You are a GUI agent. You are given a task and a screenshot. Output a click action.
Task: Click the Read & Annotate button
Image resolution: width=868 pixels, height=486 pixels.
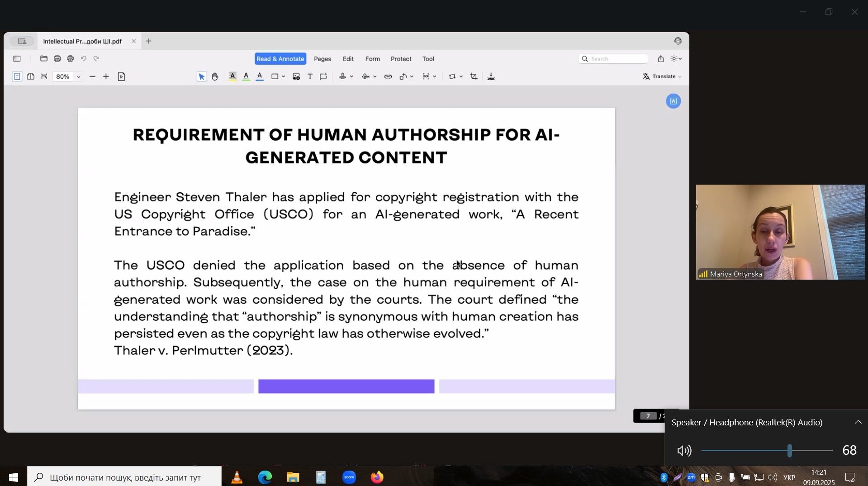280,59
